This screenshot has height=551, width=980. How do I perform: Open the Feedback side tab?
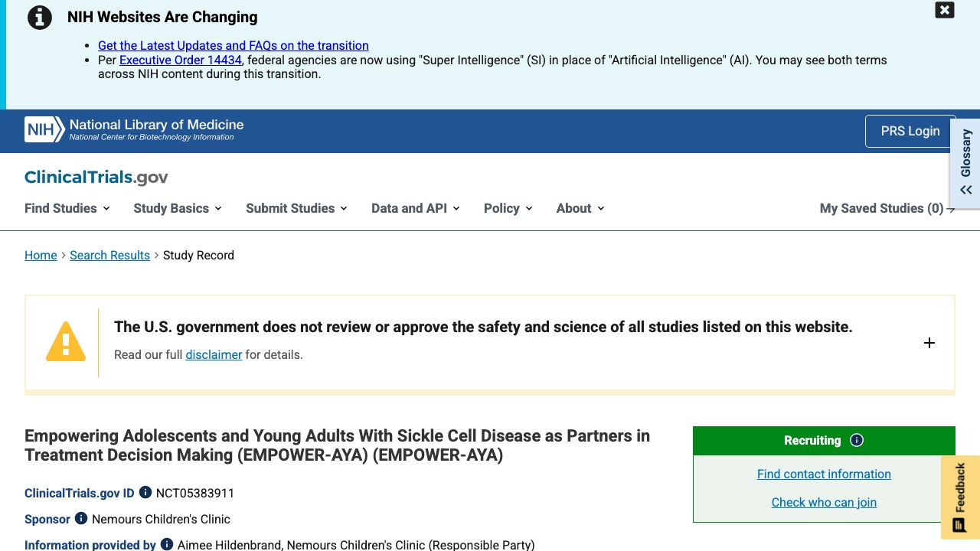(x=960, y=497)
